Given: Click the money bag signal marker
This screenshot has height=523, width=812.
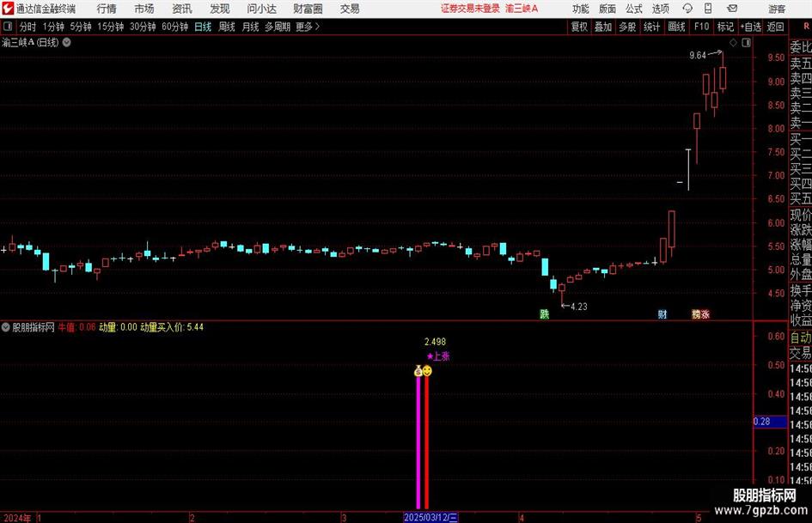Looking at the screenshot, I should pos(418,371).
